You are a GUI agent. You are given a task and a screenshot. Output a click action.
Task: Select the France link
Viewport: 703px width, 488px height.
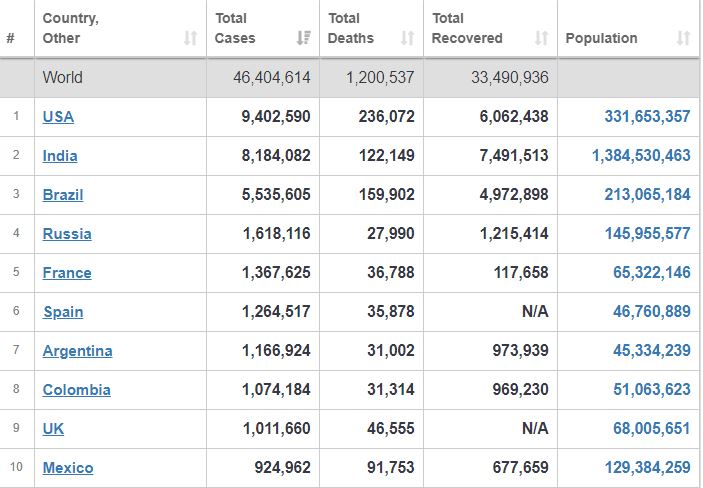pyautogui.click(x=67, y=273)
